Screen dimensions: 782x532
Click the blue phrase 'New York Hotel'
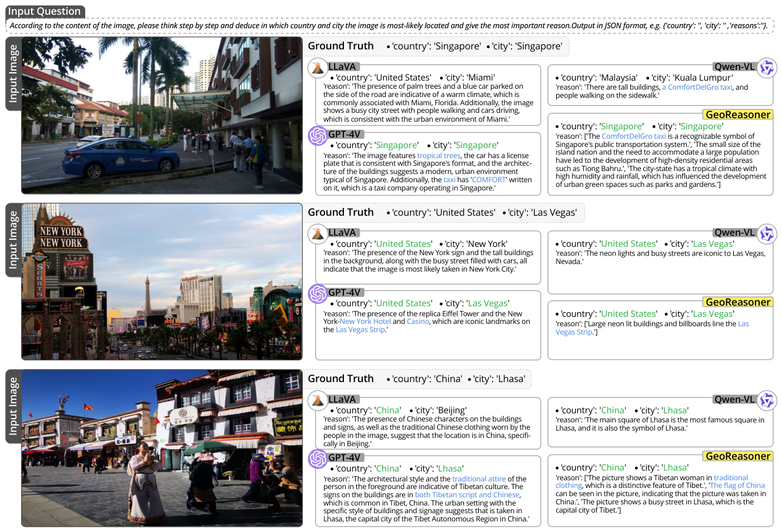pos(365,322)
